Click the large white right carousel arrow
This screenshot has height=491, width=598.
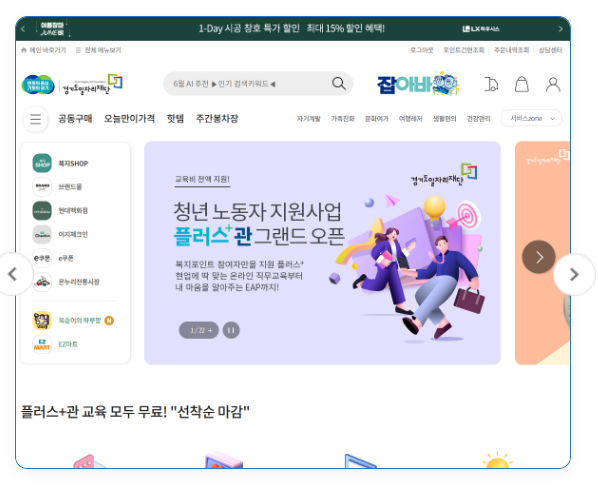[x=574, y=274]
